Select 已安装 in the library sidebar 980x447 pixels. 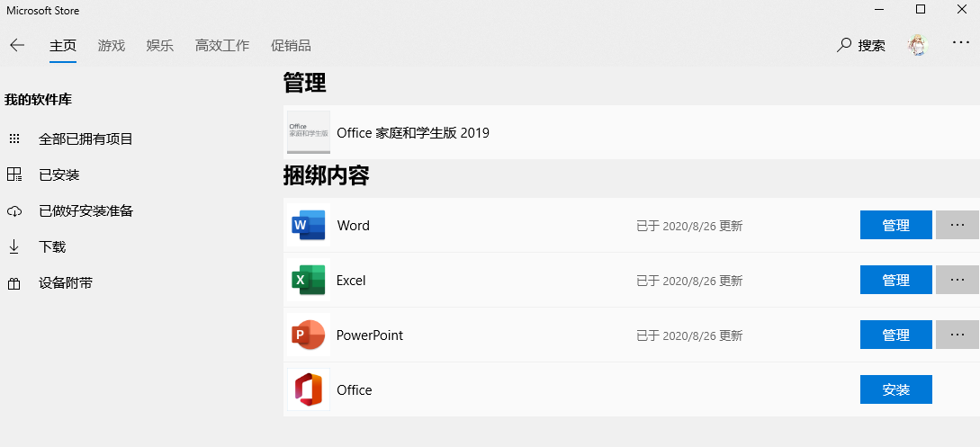tap(59, 175)
